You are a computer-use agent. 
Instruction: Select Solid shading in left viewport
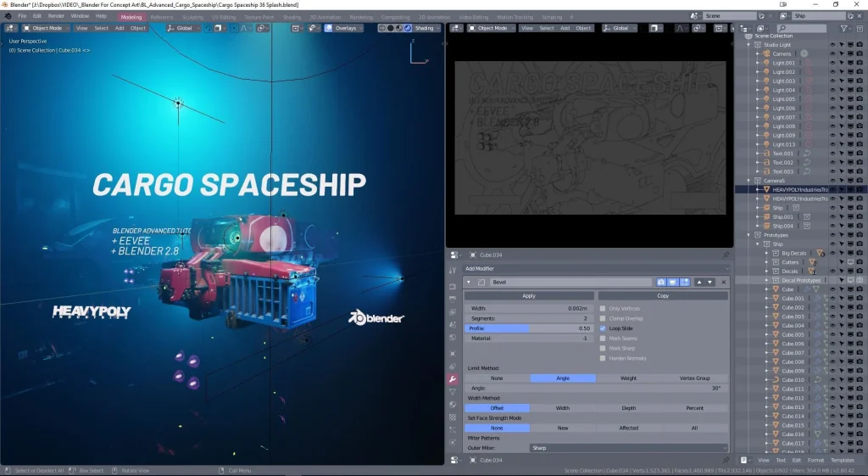coord(390,28)
